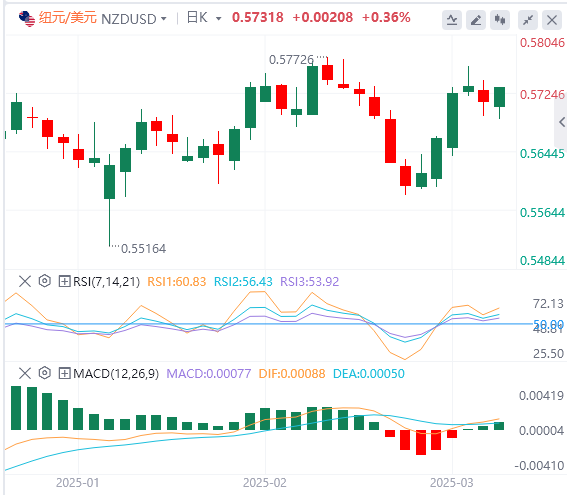Click the RSI(7,14,21) label
The height and width of the screenshot is (495, 567).
point(106,281)
